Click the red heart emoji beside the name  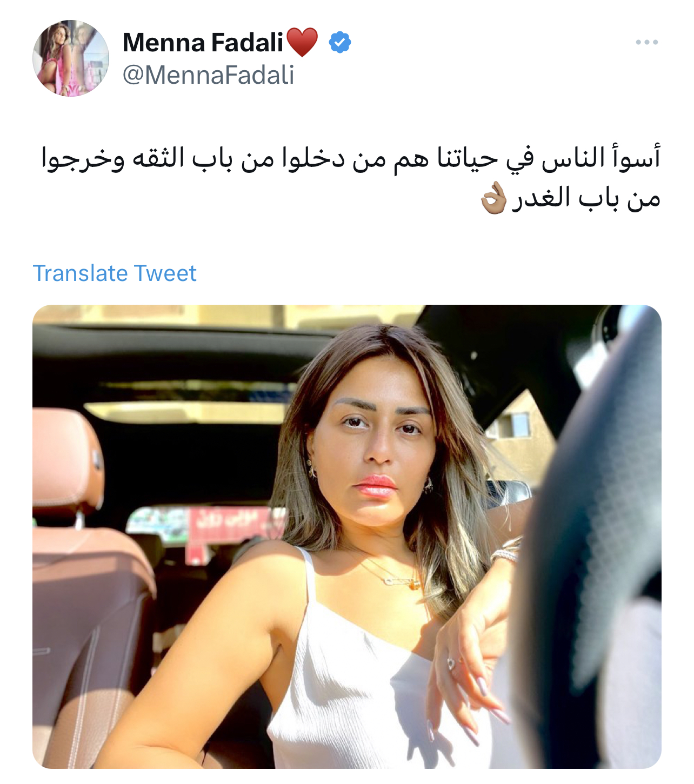coord(302,42)
